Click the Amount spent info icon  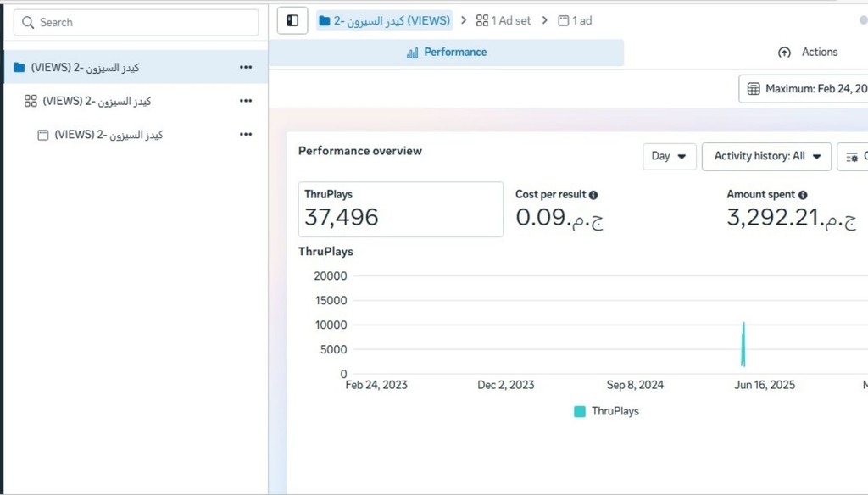803,195
